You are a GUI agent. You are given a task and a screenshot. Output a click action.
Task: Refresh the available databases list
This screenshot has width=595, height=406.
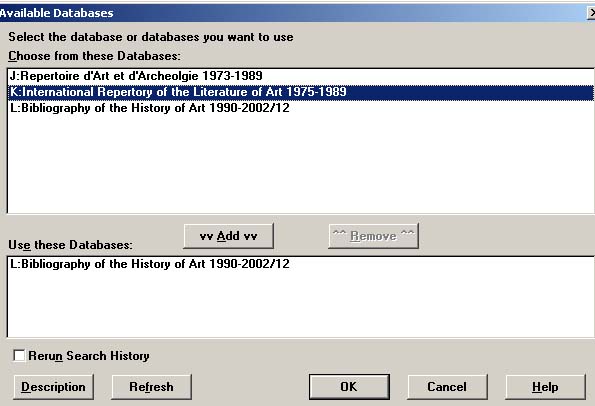tap(151, 387)
